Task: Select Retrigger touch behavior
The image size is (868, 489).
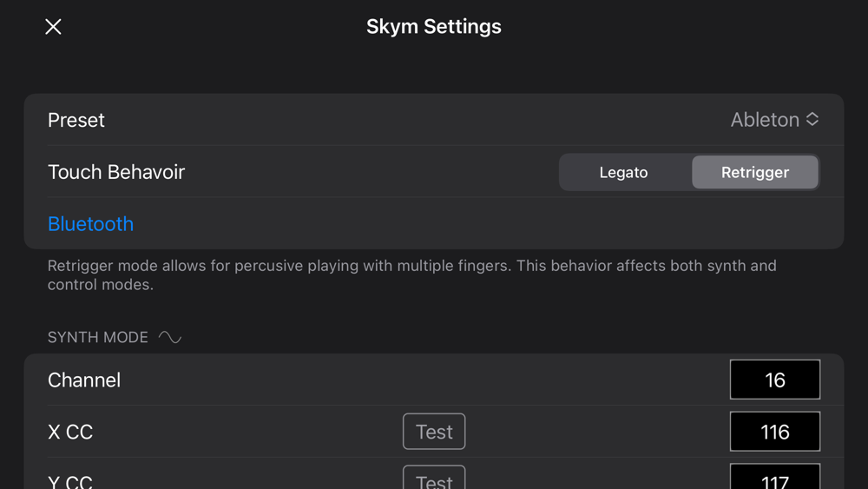Action: point(754,172)
